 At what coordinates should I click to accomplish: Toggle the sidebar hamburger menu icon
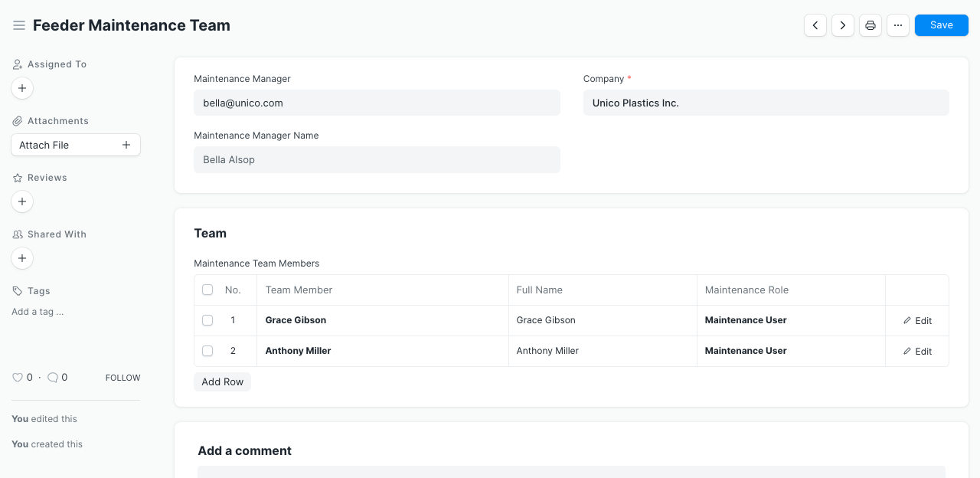point(19,26)
